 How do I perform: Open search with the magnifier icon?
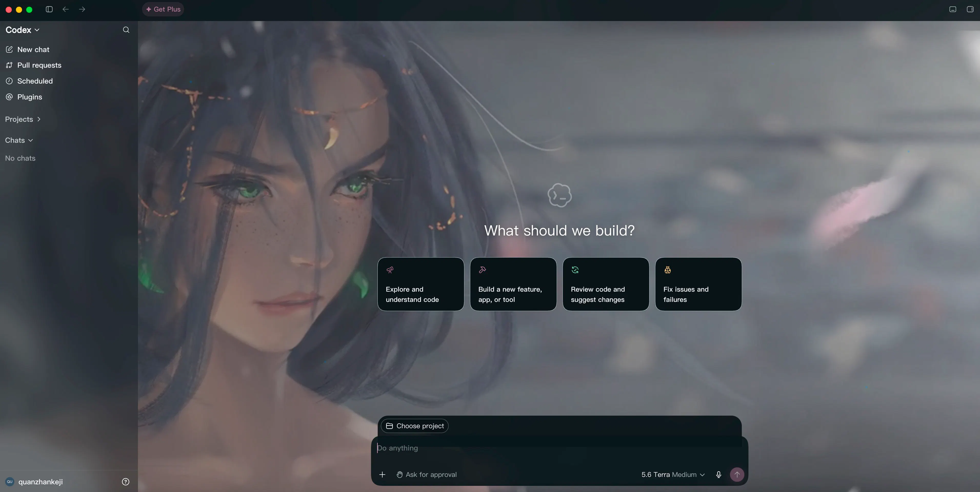tap(126, 30)
